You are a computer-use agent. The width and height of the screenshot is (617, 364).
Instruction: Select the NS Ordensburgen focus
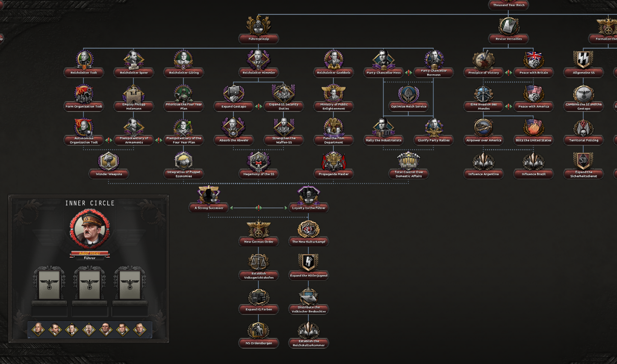[259, 334]
